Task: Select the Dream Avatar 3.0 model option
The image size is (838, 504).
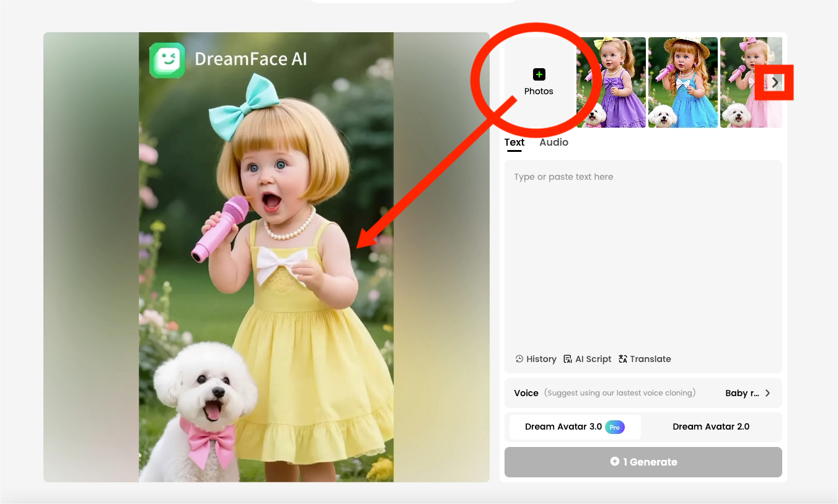Action: point(563,427)
